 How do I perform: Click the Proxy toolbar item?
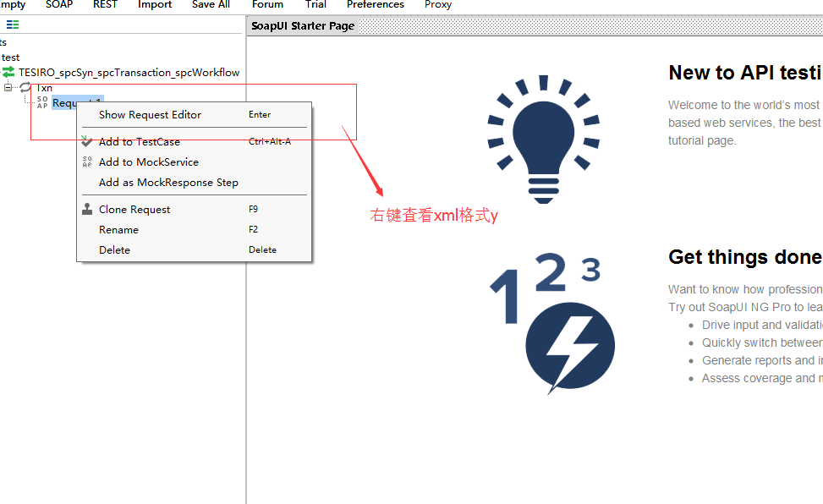click(x=438, y=4)
